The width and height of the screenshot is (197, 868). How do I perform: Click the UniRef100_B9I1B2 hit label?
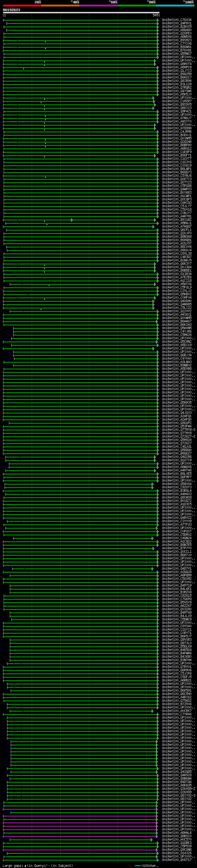click(x=177, y=220)
